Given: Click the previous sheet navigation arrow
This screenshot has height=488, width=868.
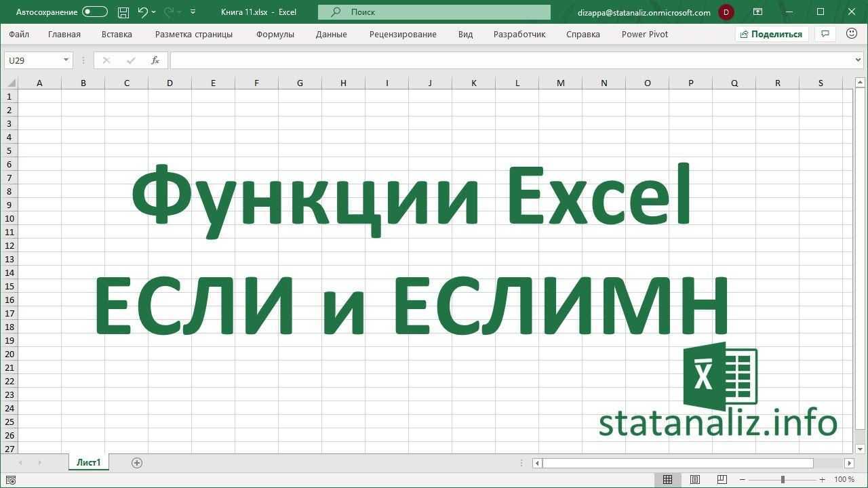Looking at the screenshot, I should (20, 463).
